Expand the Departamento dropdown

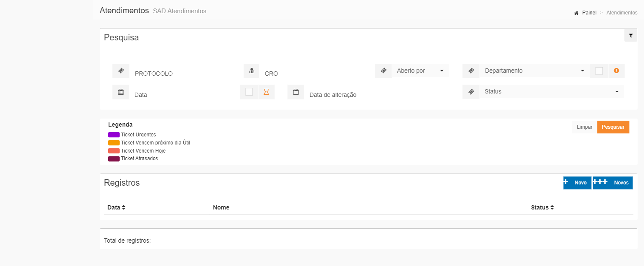pyautogui.click(x=534, y=71)
